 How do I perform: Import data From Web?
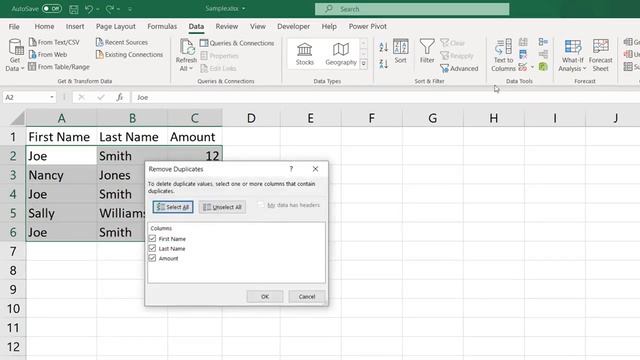[x=48, y=54]
